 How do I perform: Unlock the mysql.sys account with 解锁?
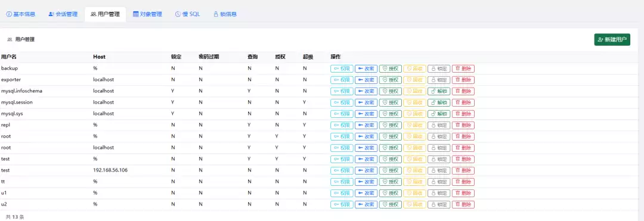439,114
